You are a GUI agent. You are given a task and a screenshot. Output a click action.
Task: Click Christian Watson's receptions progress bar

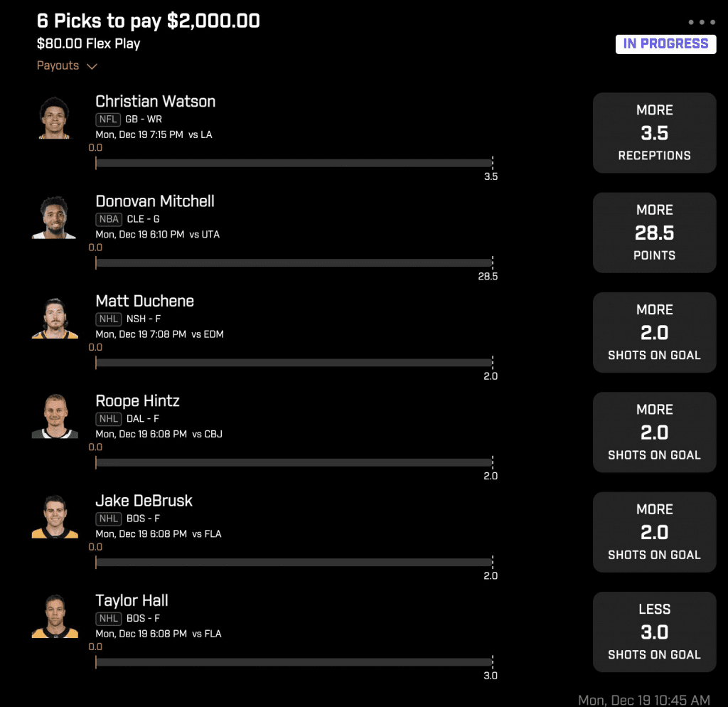pyautogui.click(x=294, y=163)
